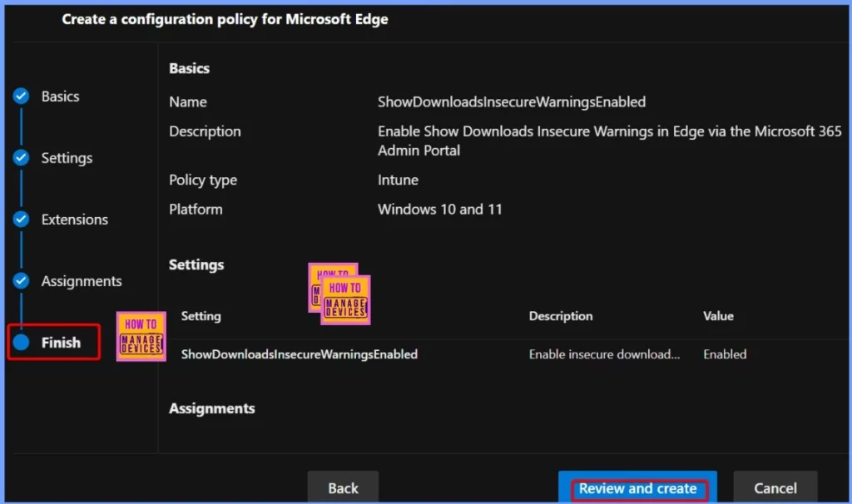
Task: Click the Settings step checkmark icon
Action: click(x=21, y=157)
